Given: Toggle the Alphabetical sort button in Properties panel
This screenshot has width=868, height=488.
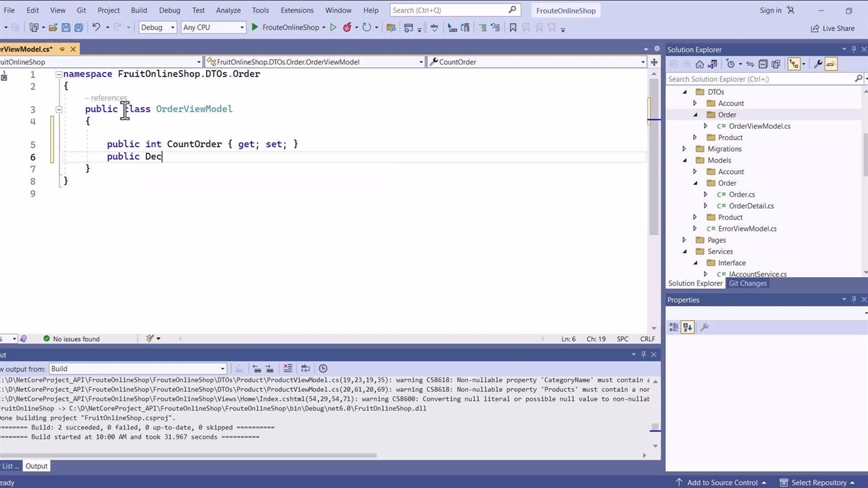Looking at the screenshot, I should pyautogui.click(x=688, y=327).
